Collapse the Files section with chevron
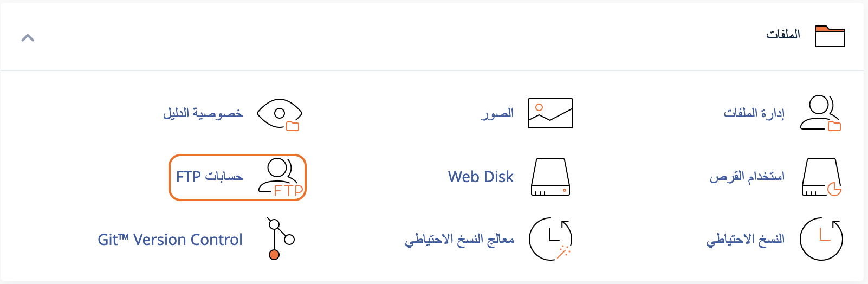Image resolution: width=868 pixels, height=284 pixels. tap(28, 37)
